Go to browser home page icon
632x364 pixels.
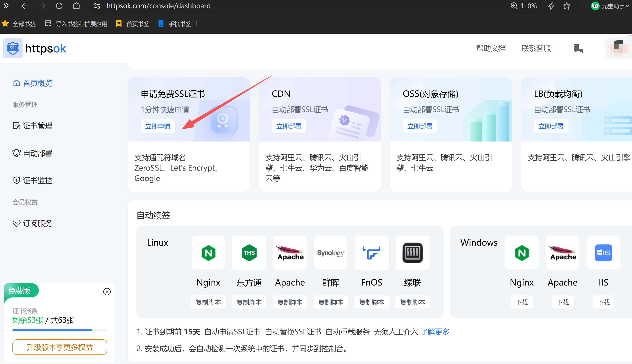tap(76, 6)
